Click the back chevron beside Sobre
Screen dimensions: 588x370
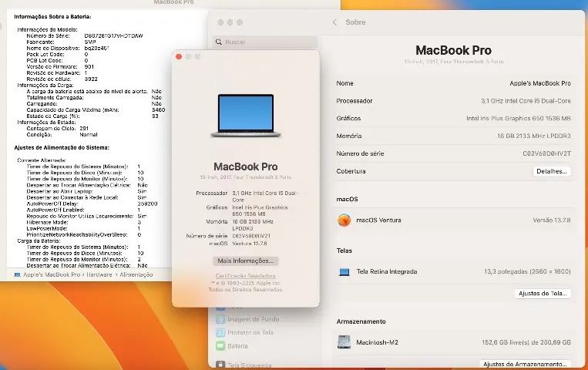pyautogui.click(x=334, y=22)
